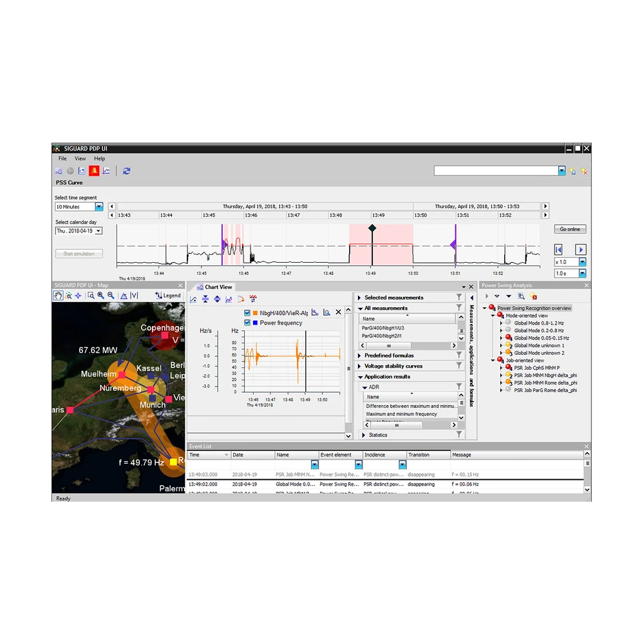
Task: Click the black diamond marker on PSS curve timeline
Action: (372, 228)
